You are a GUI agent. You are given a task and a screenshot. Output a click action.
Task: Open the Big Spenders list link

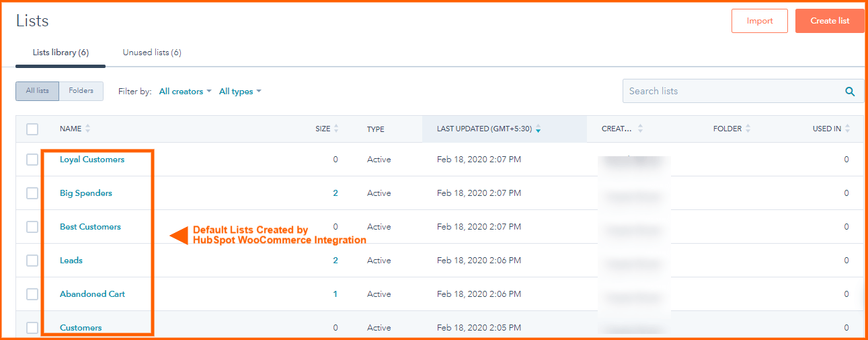[x=86, y=193]
